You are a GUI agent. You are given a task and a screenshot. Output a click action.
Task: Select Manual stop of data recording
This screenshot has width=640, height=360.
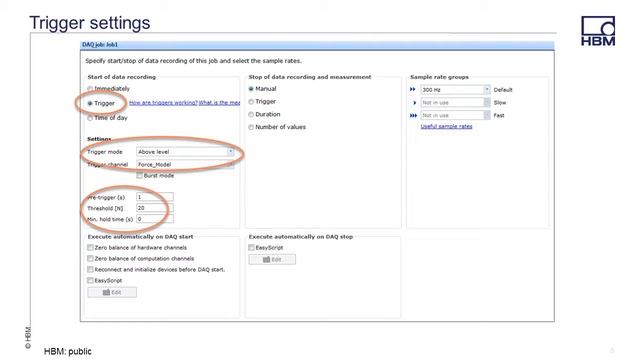(x=251, y=89)
